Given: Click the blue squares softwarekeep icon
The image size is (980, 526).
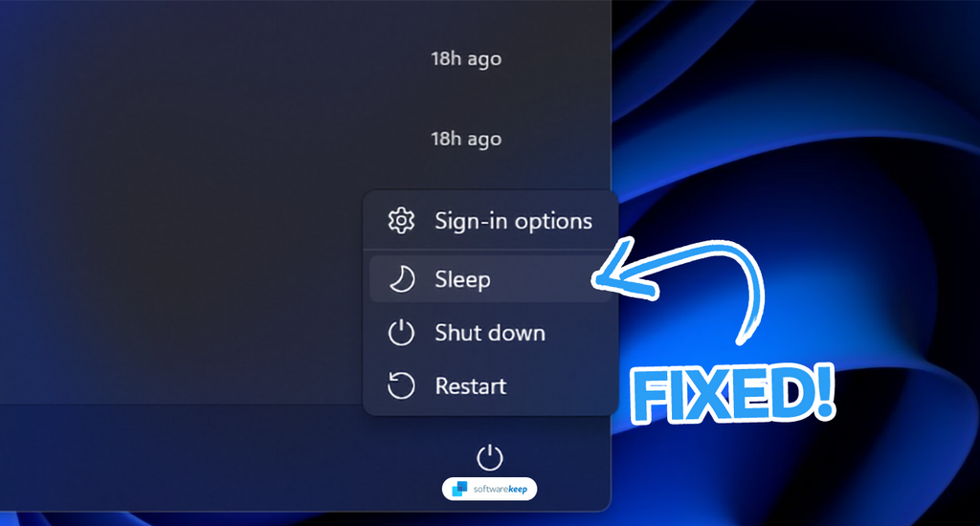Looking at the screenshot, I should (x=459, y=489).
